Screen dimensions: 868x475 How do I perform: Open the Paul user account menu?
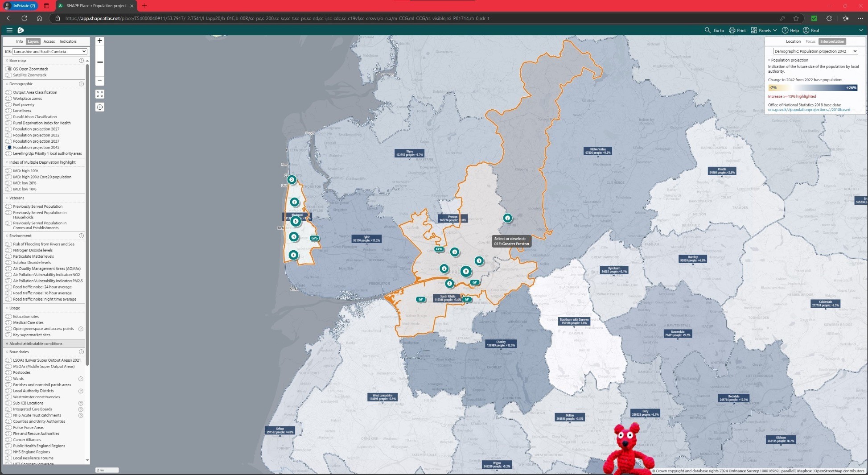click(811, 30)
